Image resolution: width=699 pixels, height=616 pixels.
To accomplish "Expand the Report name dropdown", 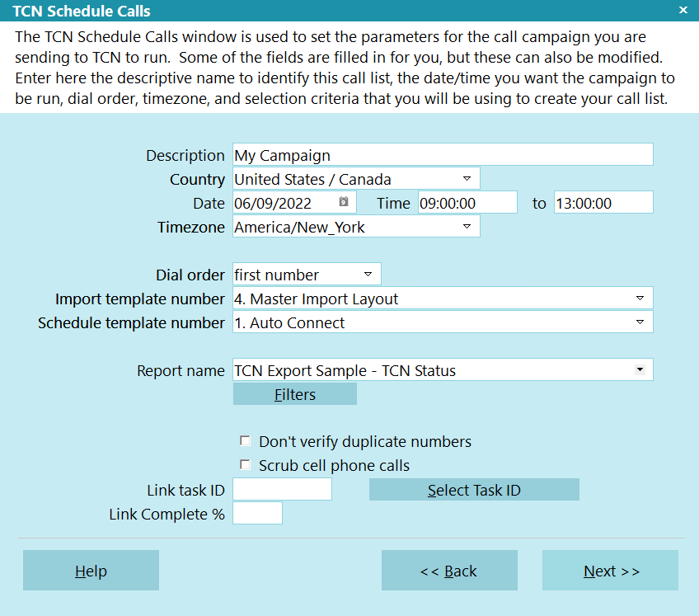I will [640, 369].
